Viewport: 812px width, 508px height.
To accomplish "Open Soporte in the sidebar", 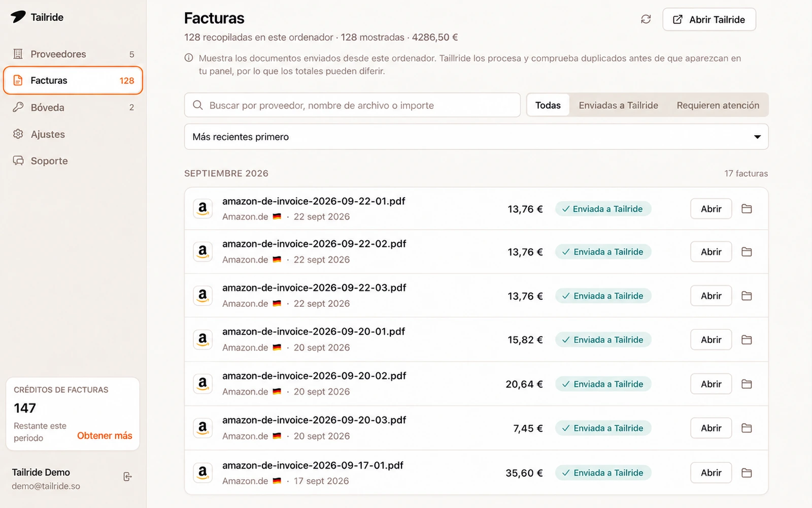I will [73, 161].
